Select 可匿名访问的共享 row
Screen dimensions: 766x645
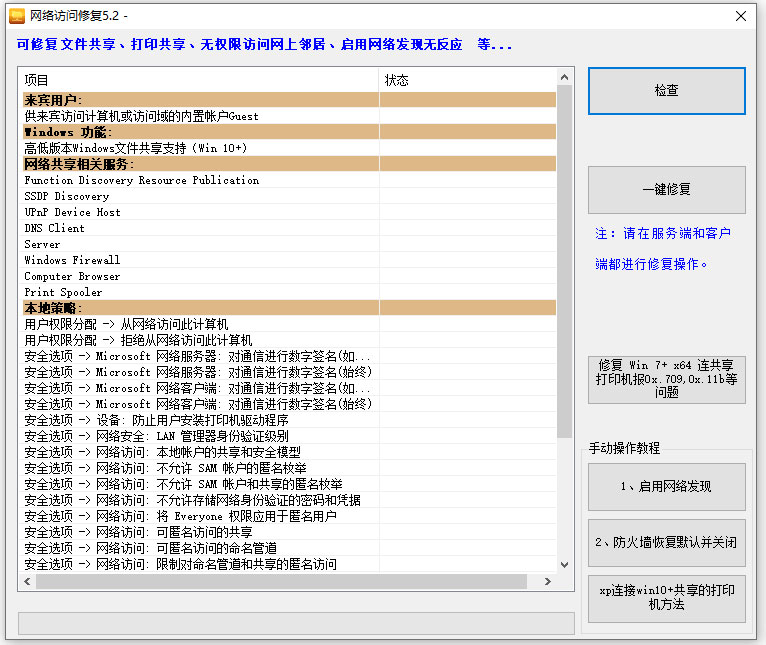pos(289,532)
